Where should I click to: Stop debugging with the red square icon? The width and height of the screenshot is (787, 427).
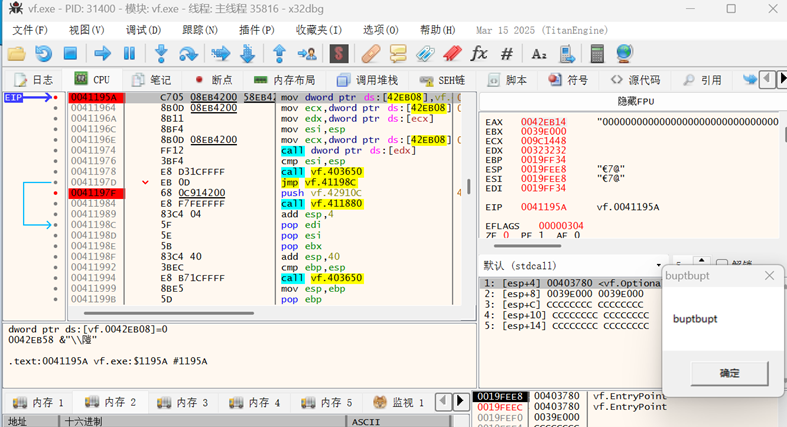point(70,53)
